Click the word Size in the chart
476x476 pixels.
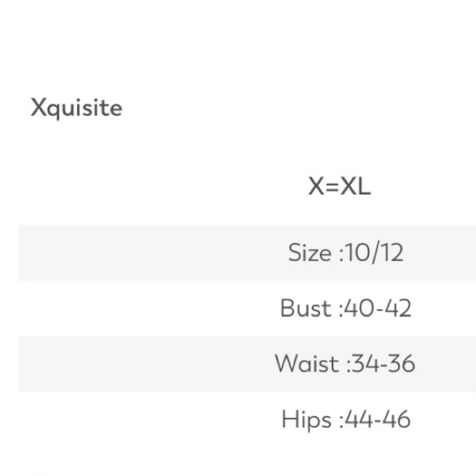click(309, 252)
